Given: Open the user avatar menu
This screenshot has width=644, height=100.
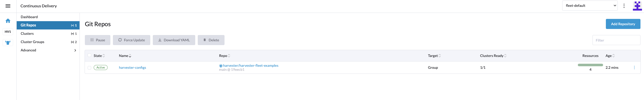Looking at the screenshot, I should coord(637,6).
